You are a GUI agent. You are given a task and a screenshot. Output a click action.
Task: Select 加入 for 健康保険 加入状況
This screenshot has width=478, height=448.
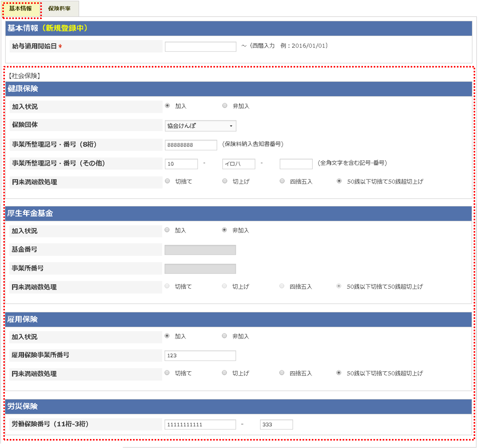(167, 105)
